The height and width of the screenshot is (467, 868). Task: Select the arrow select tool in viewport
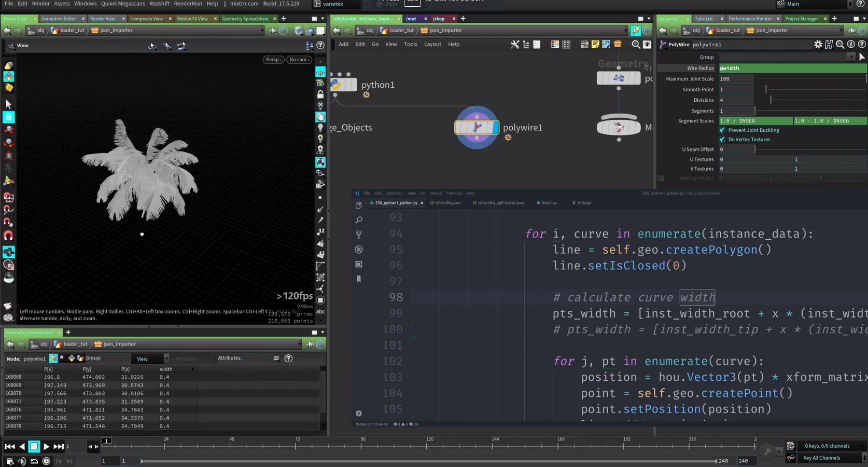(x=9, y=104)
